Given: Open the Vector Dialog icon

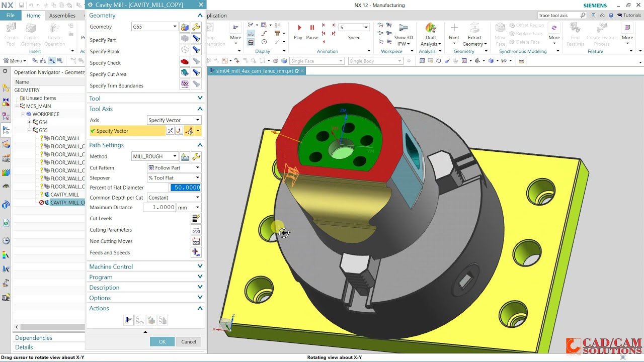Looking at the screenshot, I should click(179, 131).
